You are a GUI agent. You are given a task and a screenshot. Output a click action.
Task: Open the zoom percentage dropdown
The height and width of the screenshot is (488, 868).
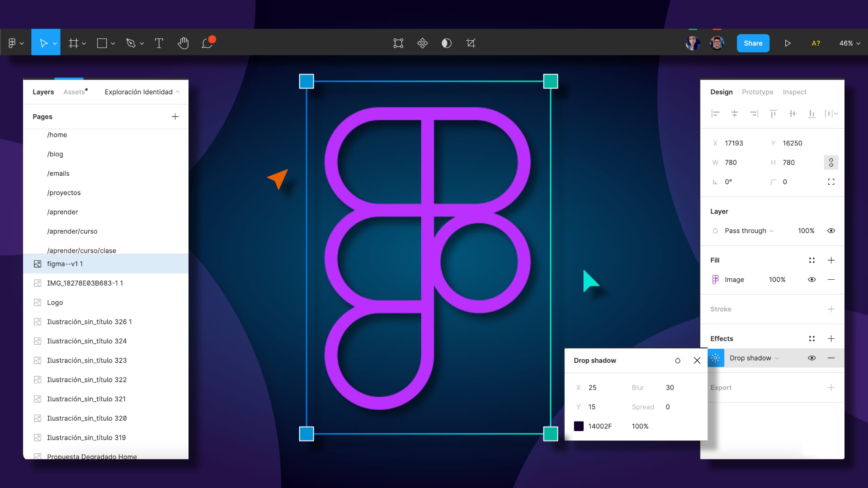(849, 43)
